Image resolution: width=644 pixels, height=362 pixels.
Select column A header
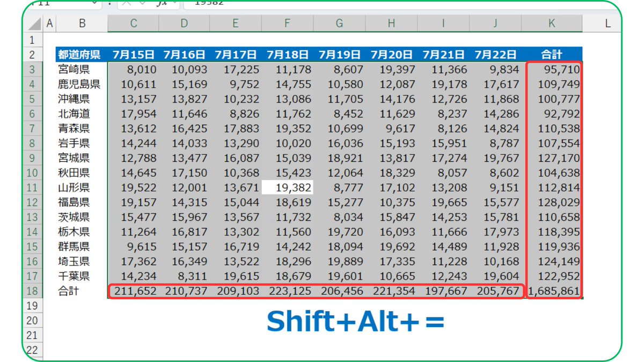pos(50,23)
